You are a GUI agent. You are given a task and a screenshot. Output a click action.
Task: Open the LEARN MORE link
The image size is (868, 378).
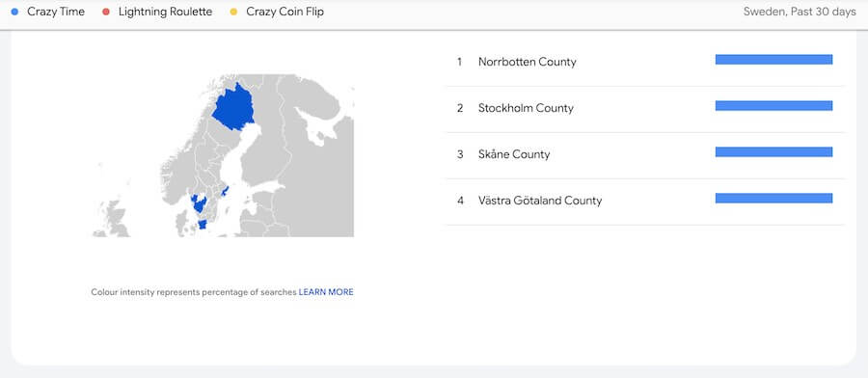[x=326, y=291]
